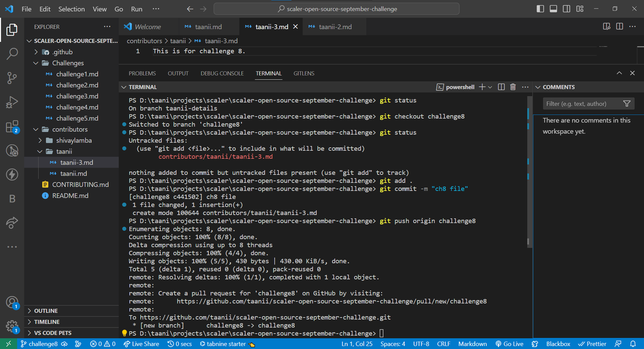
Task: Open the Blackbox 'B' activity bar icon
Action: (x=12, y=199)
